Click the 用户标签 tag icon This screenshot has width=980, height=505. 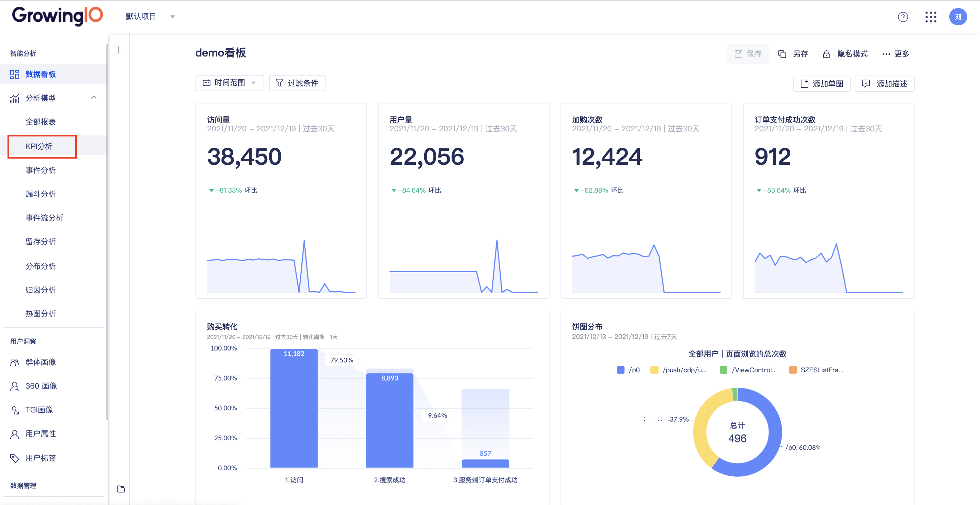tap(14, 458)
